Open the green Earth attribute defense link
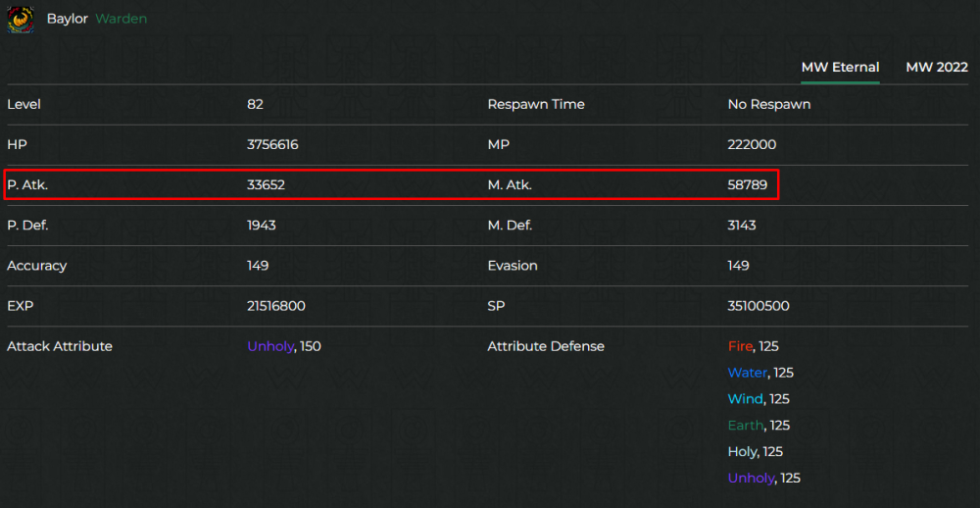Image resolution: width=980 pixels, height=508 pixels. point(745,426)
